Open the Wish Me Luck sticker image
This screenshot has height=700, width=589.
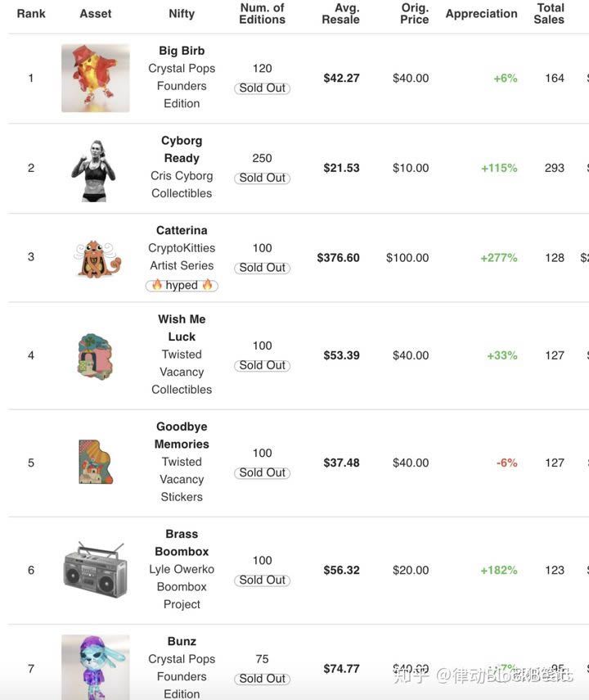pyautogui.click(x=95, y=356)
